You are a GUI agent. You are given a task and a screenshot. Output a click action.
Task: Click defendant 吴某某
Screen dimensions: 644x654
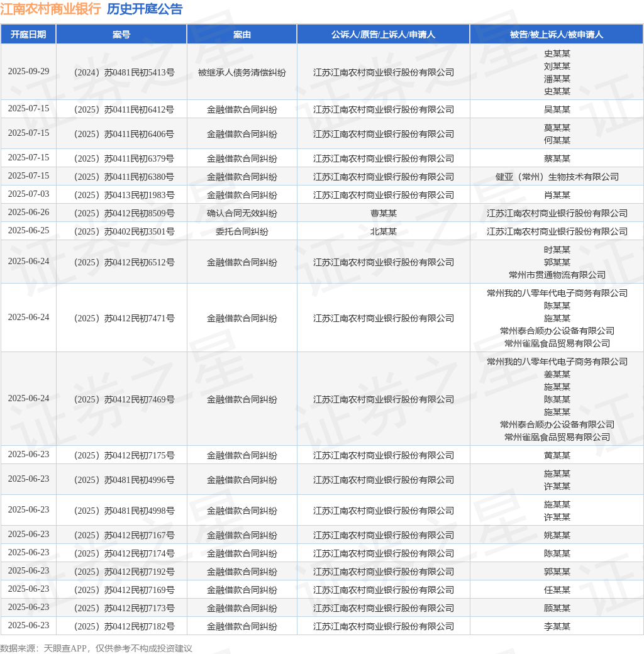coord(557,109)
